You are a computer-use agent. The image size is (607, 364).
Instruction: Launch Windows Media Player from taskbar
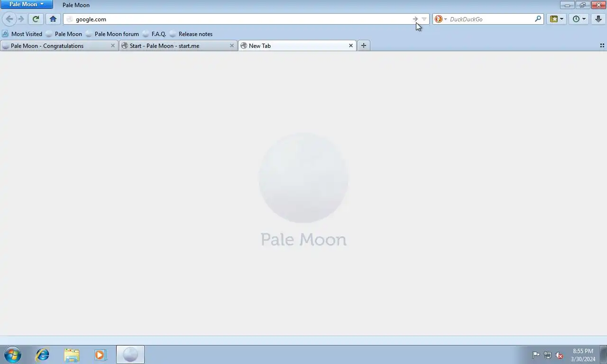tap(101, 355)
